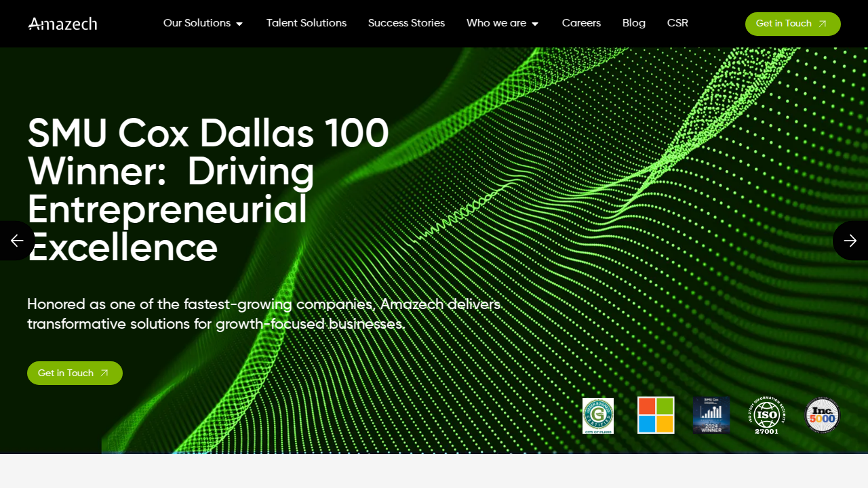Go to Success Stories
Screen dimensions: 868x488
click(407, 23)
